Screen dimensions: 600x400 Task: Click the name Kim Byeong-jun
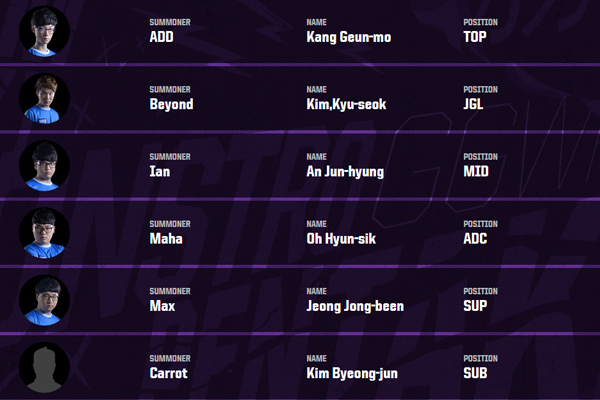coord(352,374)
